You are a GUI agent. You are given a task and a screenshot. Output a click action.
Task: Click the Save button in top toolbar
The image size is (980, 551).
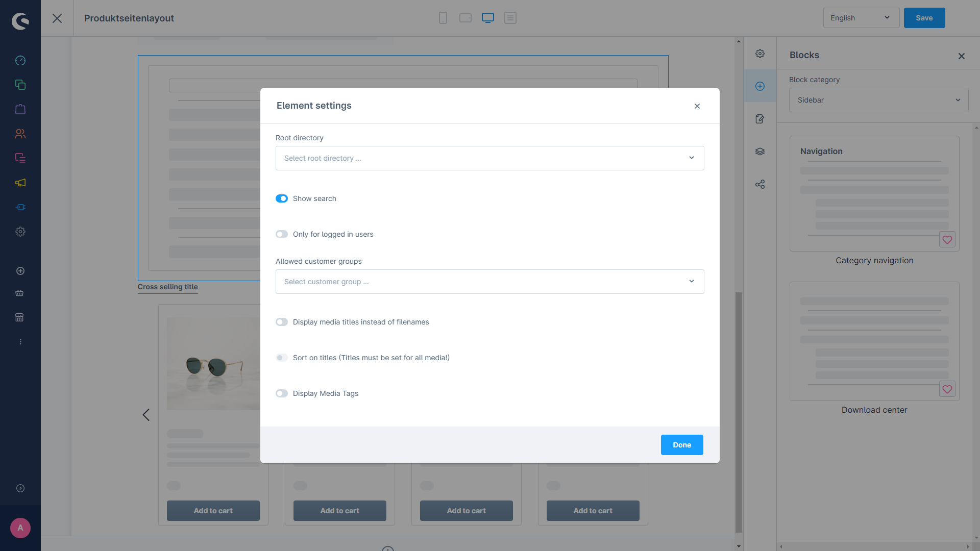click(x=925, y=17)
